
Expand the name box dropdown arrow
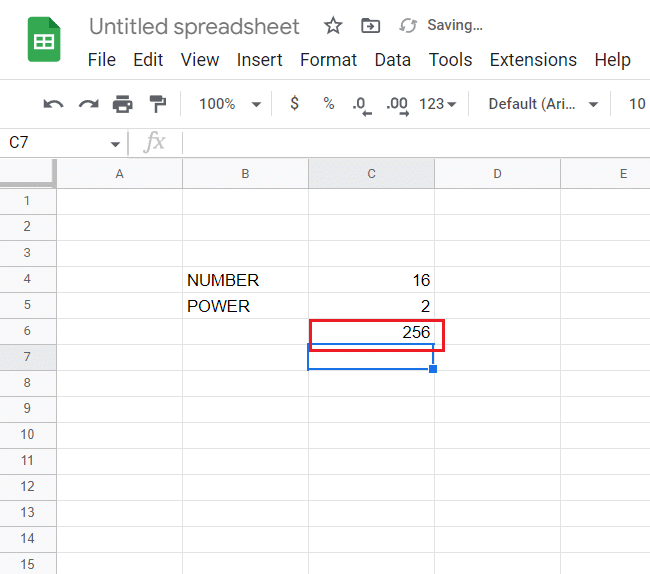115,144
